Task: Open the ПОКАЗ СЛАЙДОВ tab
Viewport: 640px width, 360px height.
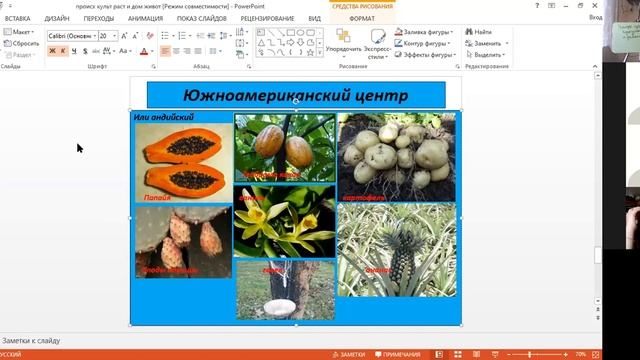Action: click(202, 19)
